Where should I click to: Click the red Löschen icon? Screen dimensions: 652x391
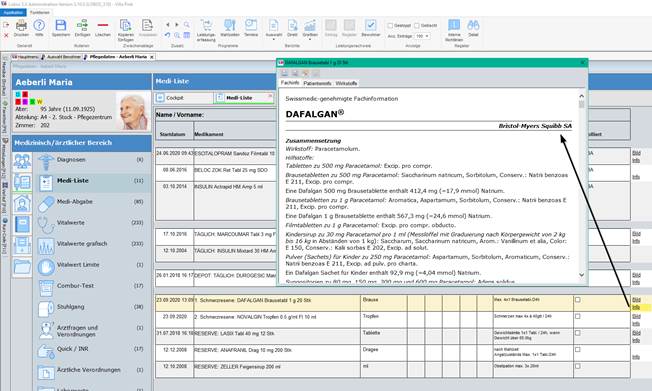pos(103,25)
